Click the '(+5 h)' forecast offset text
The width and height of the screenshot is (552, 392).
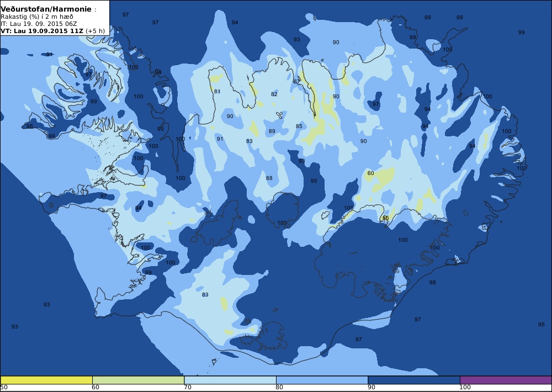pos(95,30)
